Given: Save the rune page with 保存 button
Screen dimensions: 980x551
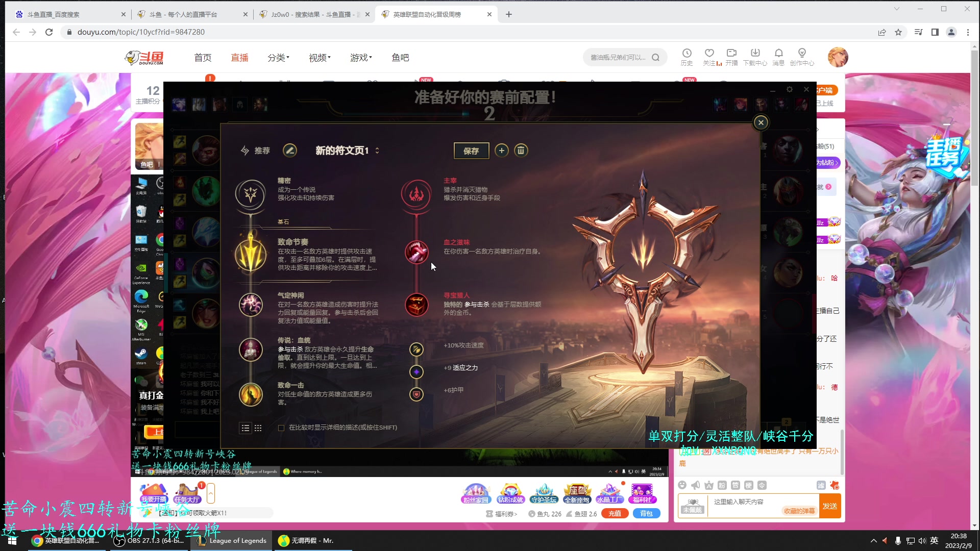Looking at the screenshot, I should coord(471,151).
